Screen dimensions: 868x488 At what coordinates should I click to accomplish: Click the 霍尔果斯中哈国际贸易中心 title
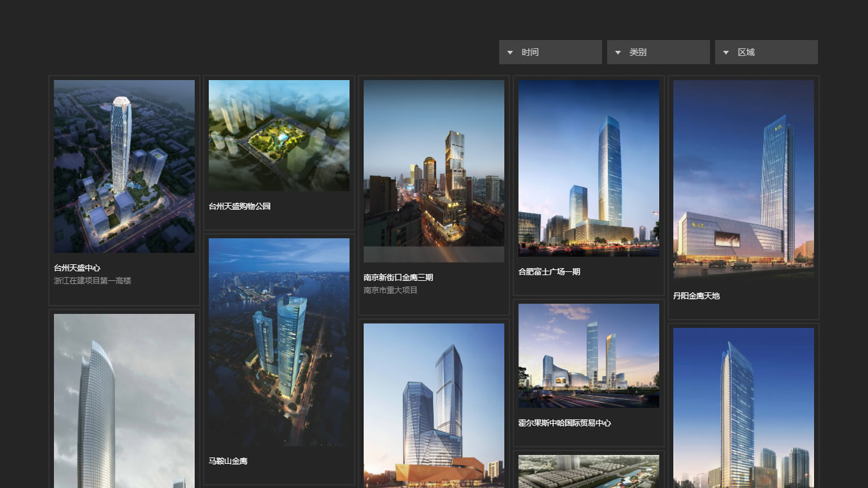(x=564, y=423)
